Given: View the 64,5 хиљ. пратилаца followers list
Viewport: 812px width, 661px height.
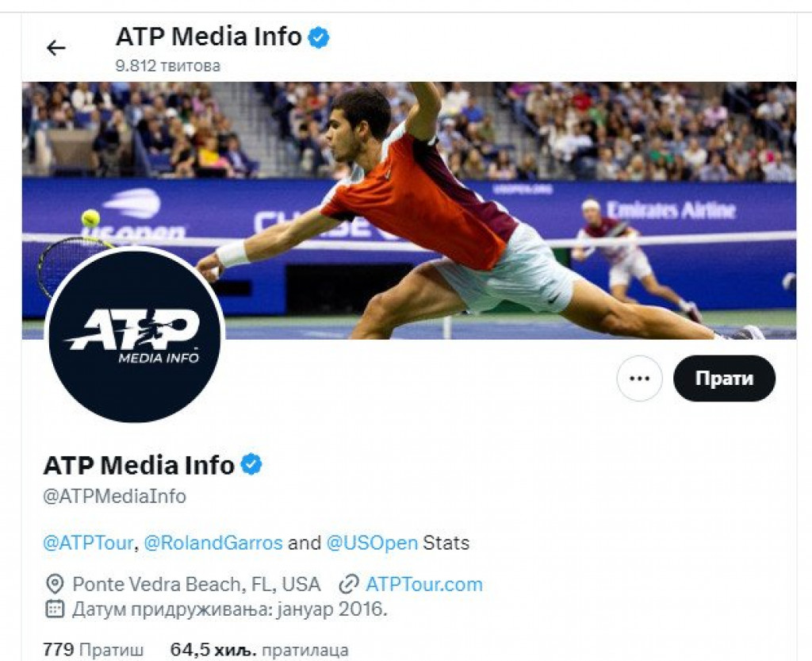Looking at the screenshot, I should coord(259,650).
